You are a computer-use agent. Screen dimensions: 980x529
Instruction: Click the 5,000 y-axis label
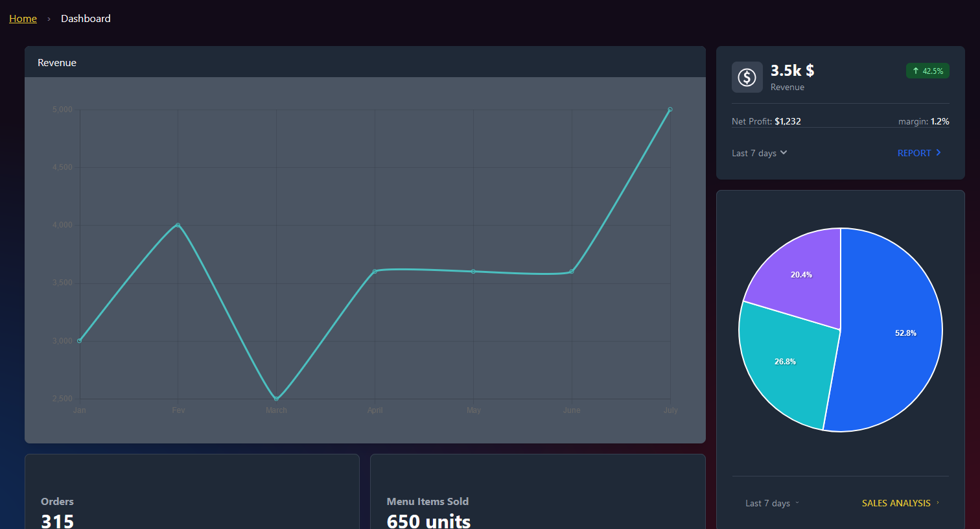(62, 110)
